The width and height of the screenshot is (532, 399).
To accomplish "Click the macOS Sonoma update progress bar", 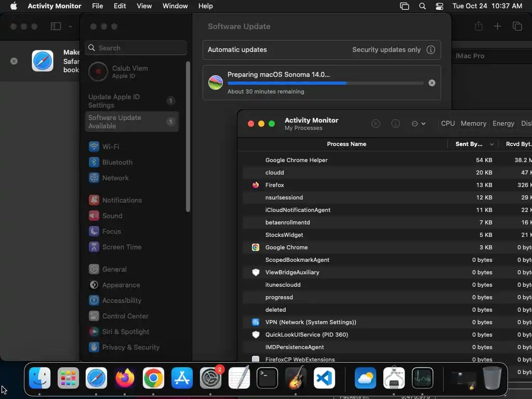I will (x=325, y=83).
